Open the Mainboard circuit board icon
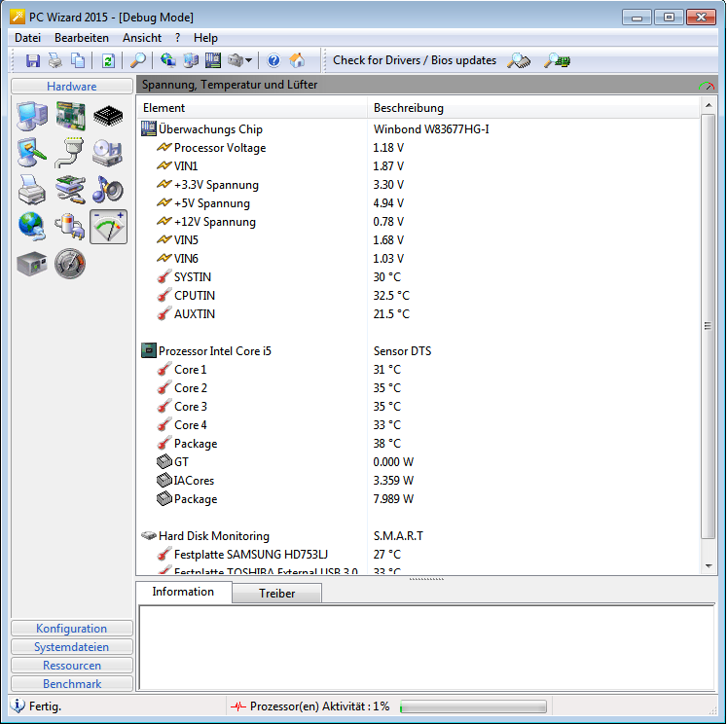Image resolution: width=728 pixels, height=724 pixels. pyautogui.click(x=71, y=116)
